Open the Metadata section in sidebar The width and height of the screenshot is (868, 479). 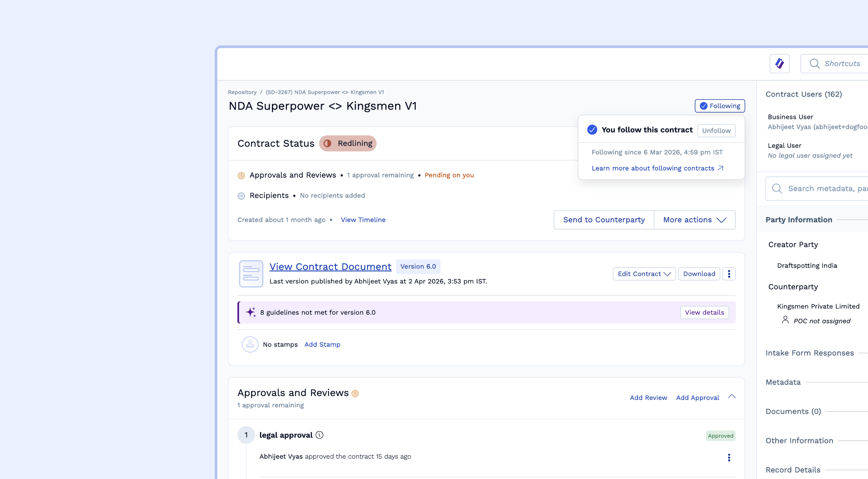point(783,382)
